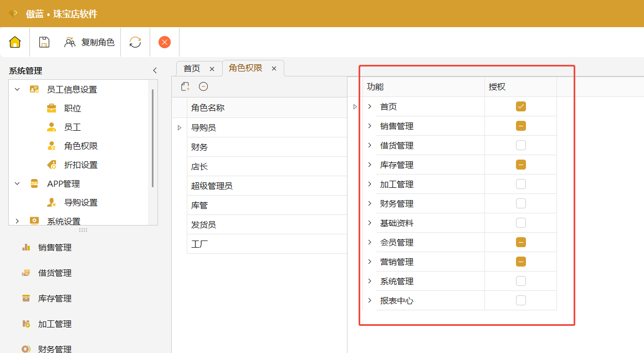The width and height of the screenshot is (644, 353).
Task: Toggle the 销售管理 authorization checkbox
Action: pyautogui.click(x=521, y=126)
